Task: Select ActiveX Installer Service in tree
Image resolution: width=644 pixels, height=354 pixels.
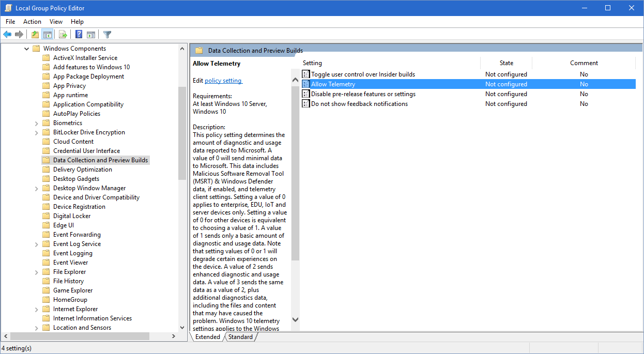Action: click(85, 58)
